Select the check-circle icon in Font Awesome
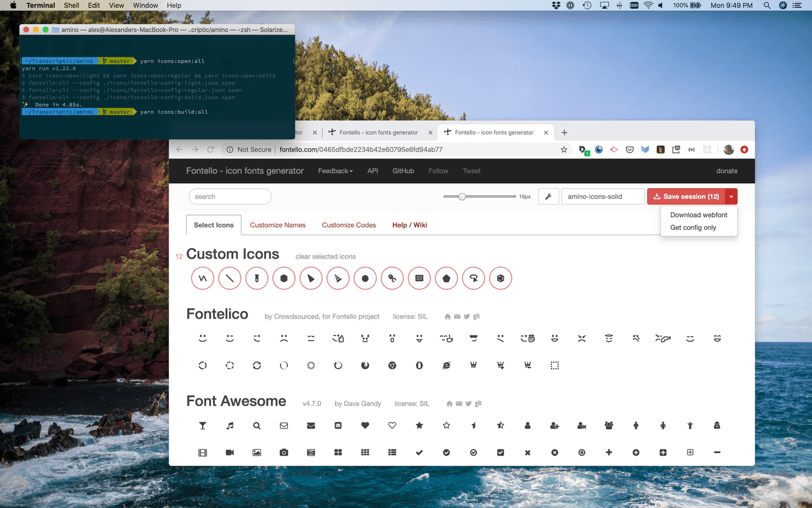Image resolution: width=812 pixels, height=508 pixels. pyautogui.click(x=447, y=452)
